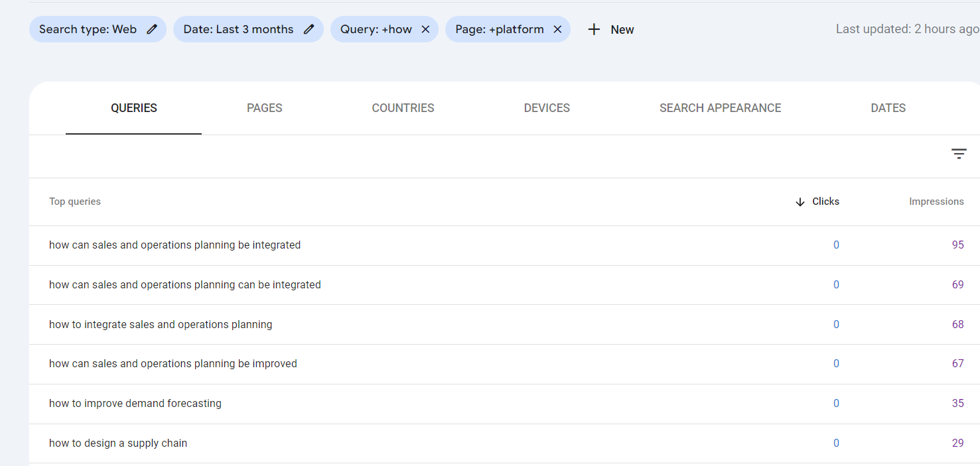Select query 'planning can be integrated' row
Image resolution: width=980 pixels, height=466 pixels.
tap(504, 285)
